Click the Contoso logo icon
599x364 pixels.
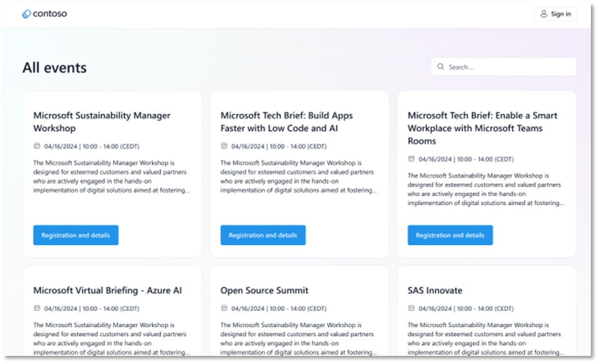(26, 14)
